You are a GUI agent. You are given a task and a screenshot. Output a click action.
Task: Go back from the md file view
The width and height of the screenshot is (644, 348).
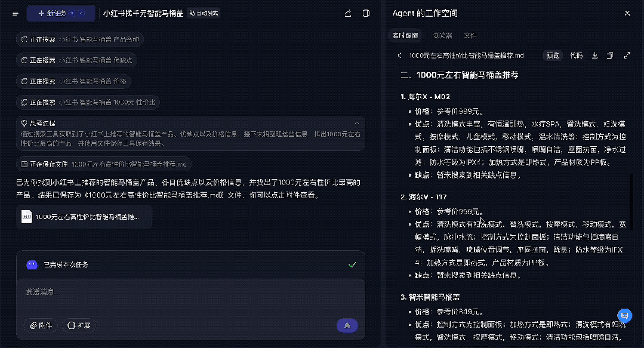click(x=399, y=55)
